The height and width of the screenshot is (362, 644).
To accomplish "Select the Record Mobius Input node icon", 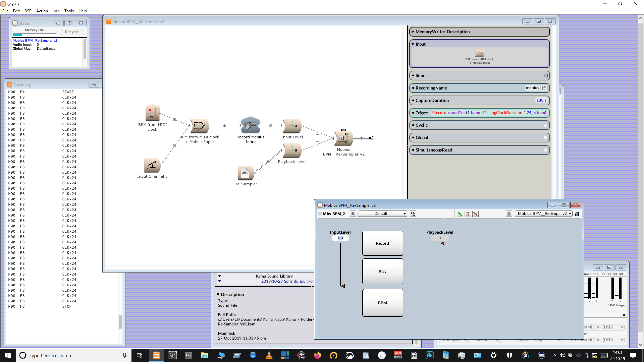I will pyautogui.click(x=250, y=125).
